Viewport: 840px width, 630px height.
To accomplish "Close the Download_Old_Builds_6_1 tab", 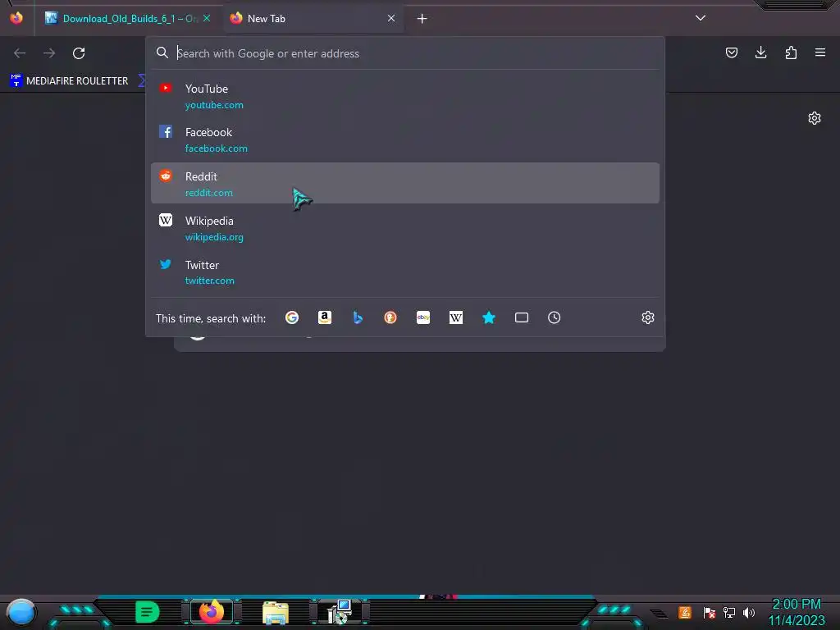I will pyautogui.click(x=207, y=18).
